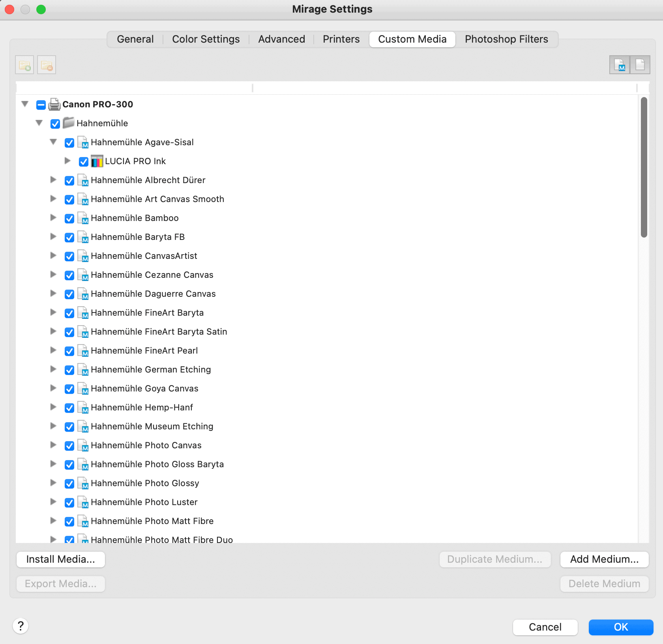Click the Add Medium... button
The width and height of the screenshot is (663, 644).
click(605, 559)
